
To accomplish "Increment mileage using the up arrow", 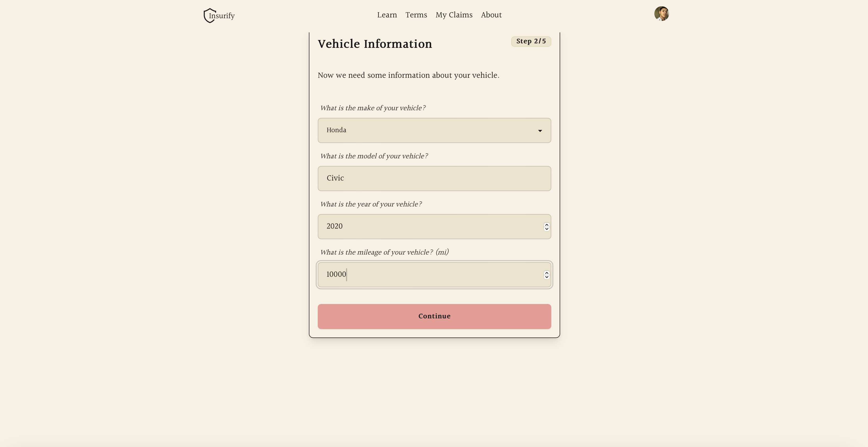I will 547,273.
